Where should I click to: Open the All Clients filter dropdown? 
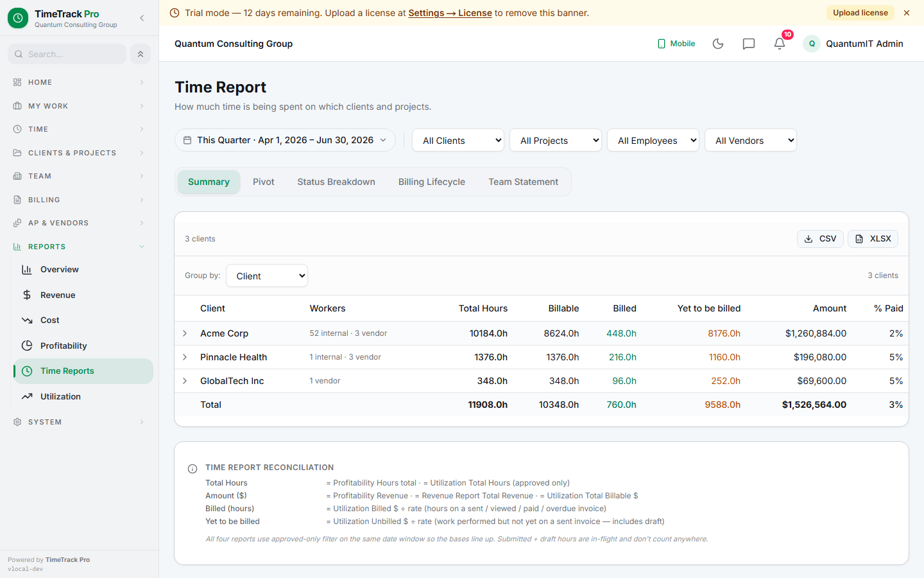(458, 141)
